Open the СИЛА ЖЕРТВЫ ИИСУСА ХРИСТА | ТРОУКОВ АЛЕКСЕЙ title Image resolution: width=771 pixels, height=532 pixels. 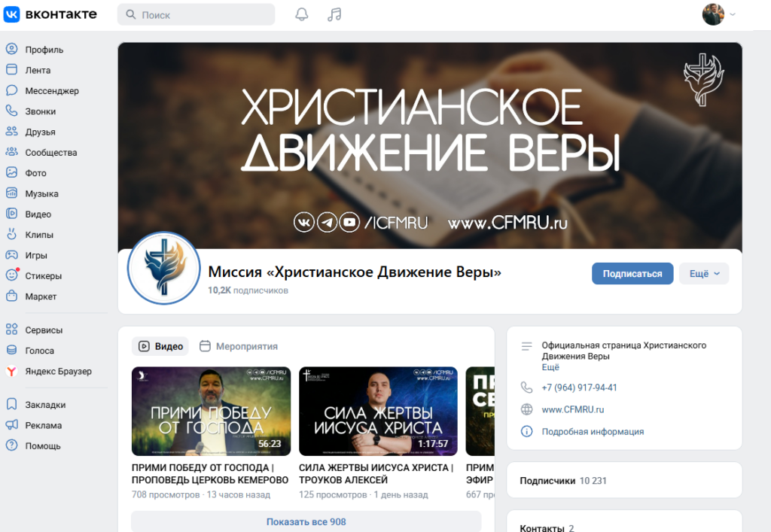(x=376, y=473)
